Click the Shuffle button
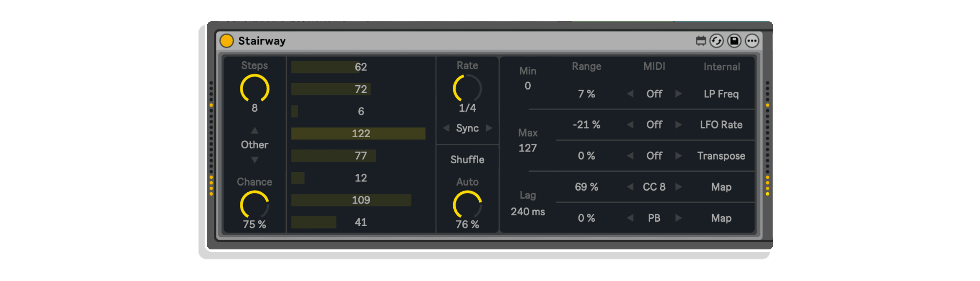The height and width of the screenshot is (281, 980). (468, 160)
